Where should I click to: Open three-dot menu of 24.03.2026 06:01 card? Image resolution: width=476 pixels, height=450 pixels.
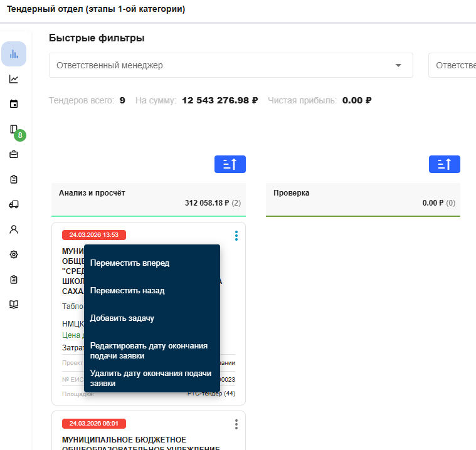(236, 424)
